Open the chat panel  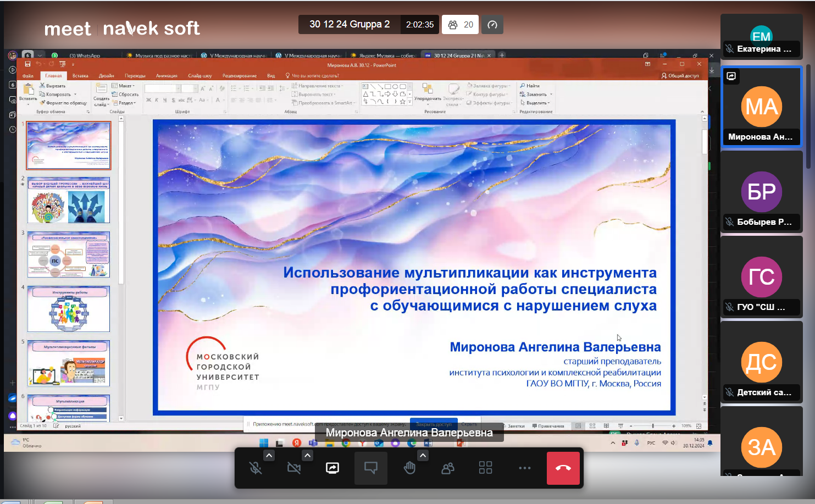pyautogui.click(x=371, y=468)
